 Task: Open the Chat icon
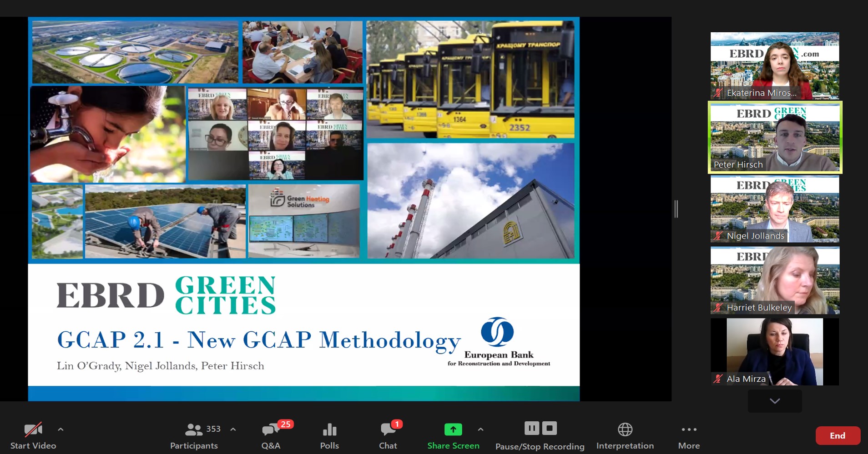388,429
